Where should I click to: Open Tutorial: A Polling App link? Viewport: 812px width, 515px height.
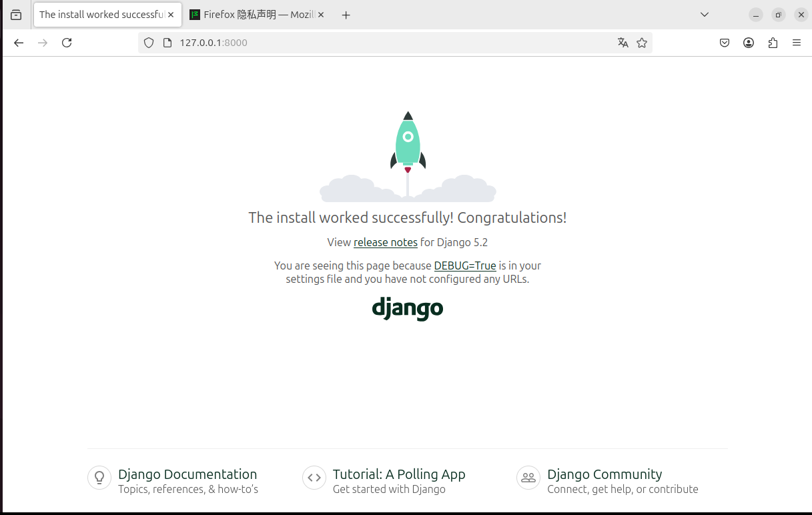pos(399,474)
